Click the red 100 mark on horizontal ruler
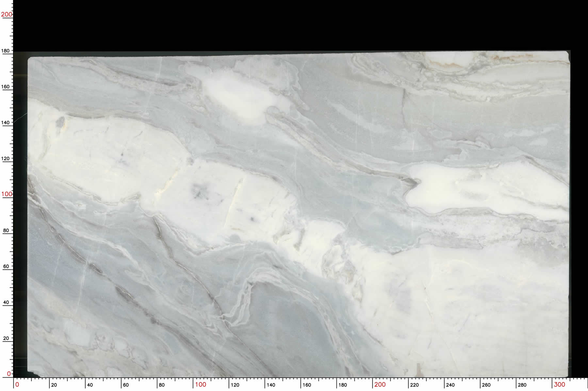The width and height of the screenshot is (588, 391). point(201,384)
